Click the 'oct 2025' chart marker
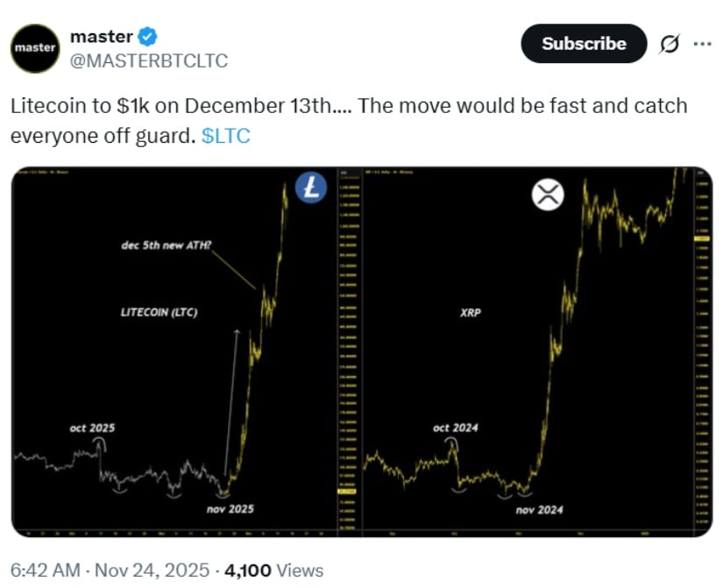 point(92,429)
